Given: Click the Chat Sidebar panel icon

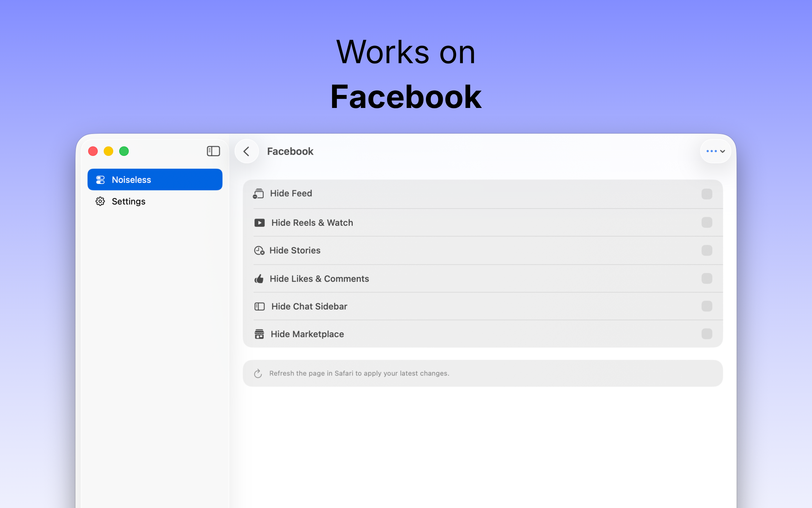Looking at the screenshot, I should point(259,306).
